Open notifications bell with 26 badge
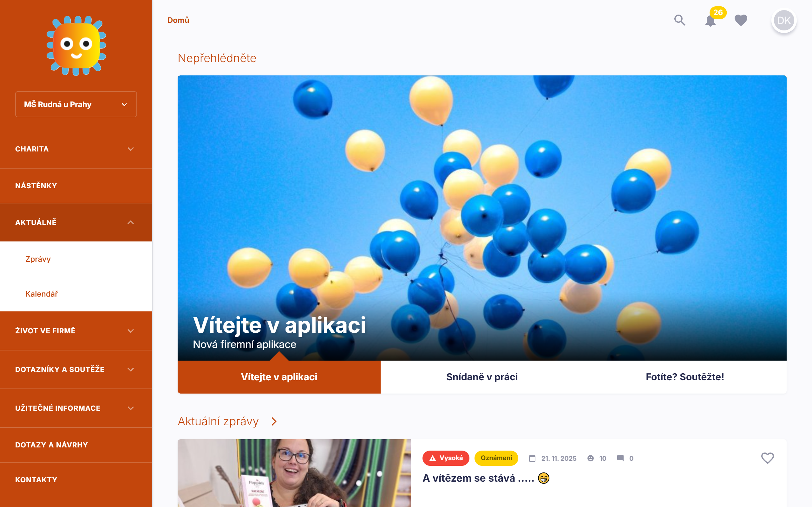This screenshot has height=507, width=812. pyautogui.click(x=710, y=21)
